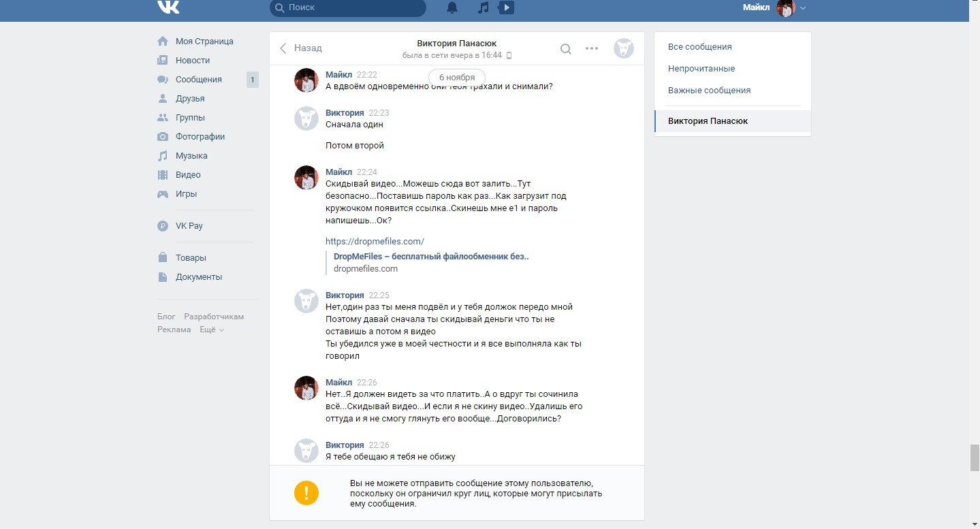The height and width of the screenshot is (529, 980).
Task: Switch to Непрочитанные messages filter
Action: click(x=701, y=69)
